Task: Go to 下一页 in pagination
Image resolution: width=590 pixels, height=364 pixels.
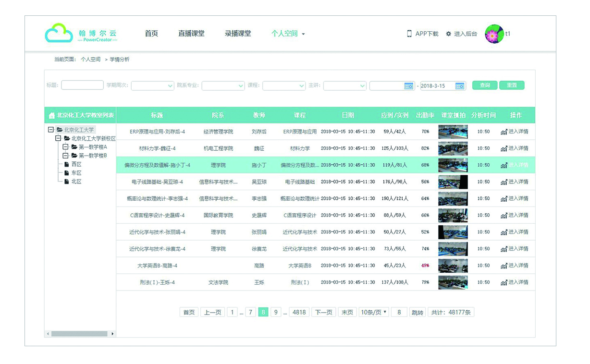Action: pos(323,312)
